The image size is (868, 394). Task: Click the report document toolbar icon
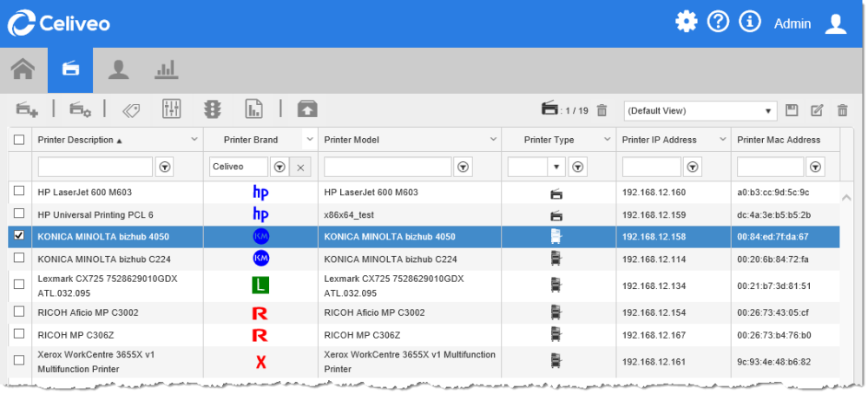coord(253,109)
